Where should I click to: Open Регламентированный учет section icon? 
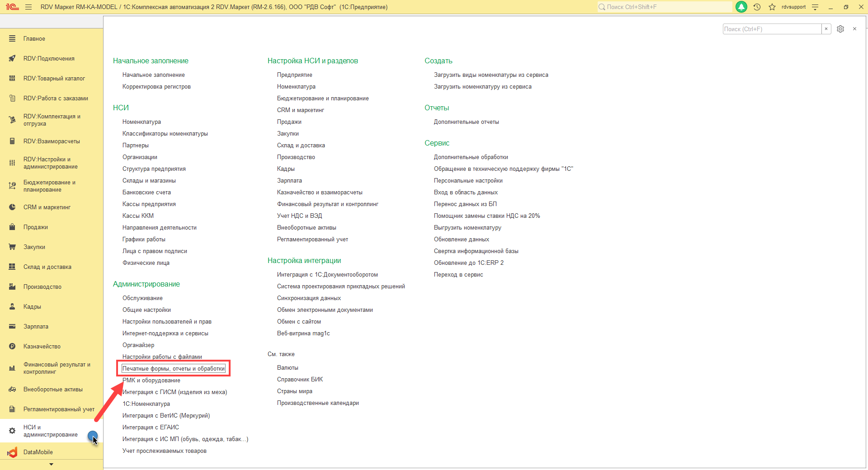click(12, 409)
